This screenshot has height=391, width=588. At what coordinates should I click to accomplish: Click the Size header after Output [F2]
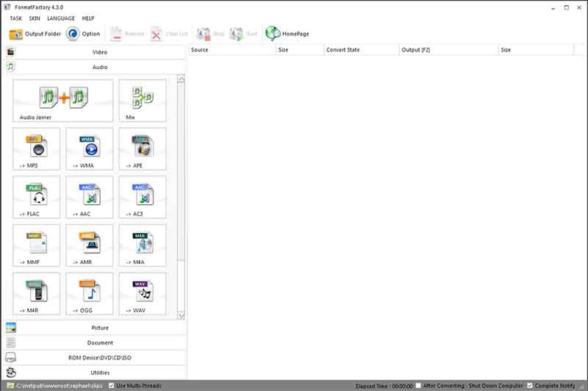(537, 50)
